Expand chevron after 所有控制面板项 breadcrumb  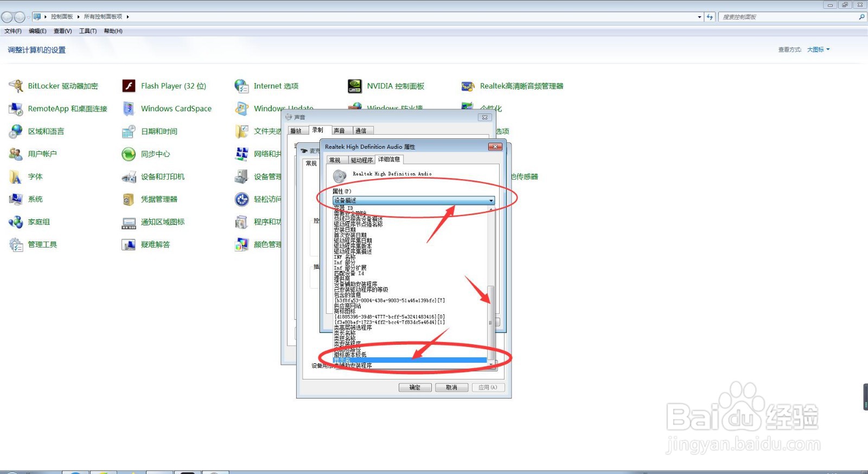click(127, 17)
